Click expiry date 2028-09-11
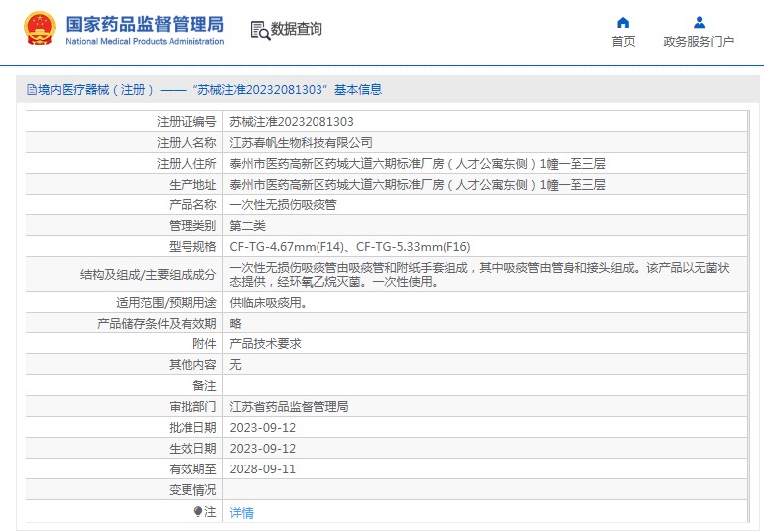 coord(263,469)
